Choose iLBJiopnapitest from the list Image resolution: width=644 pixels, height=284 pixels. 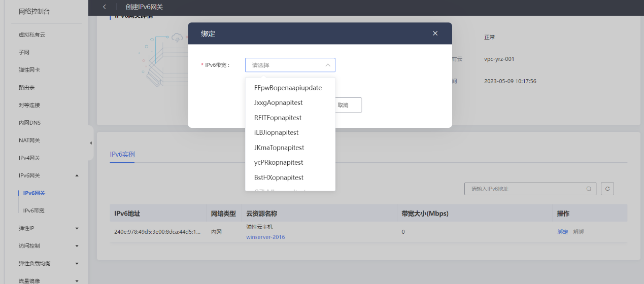[290, 132]
